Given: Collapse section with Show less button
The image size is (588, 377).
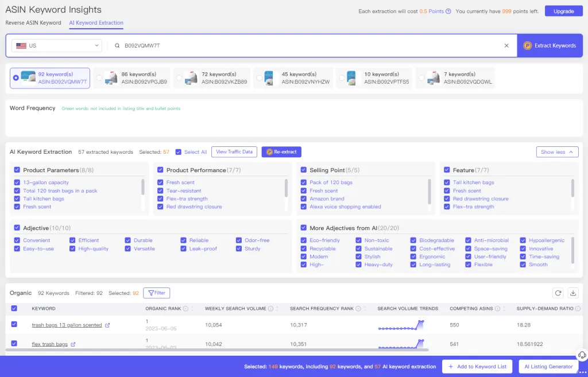Looking at the screenshot, I should (556, 152).
